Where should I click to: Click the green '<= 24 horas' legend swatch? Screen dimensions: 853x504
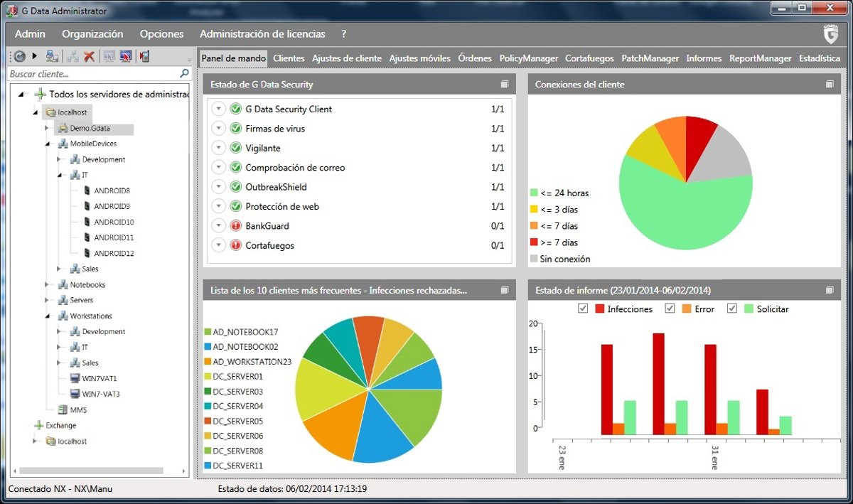click(534, 193)
